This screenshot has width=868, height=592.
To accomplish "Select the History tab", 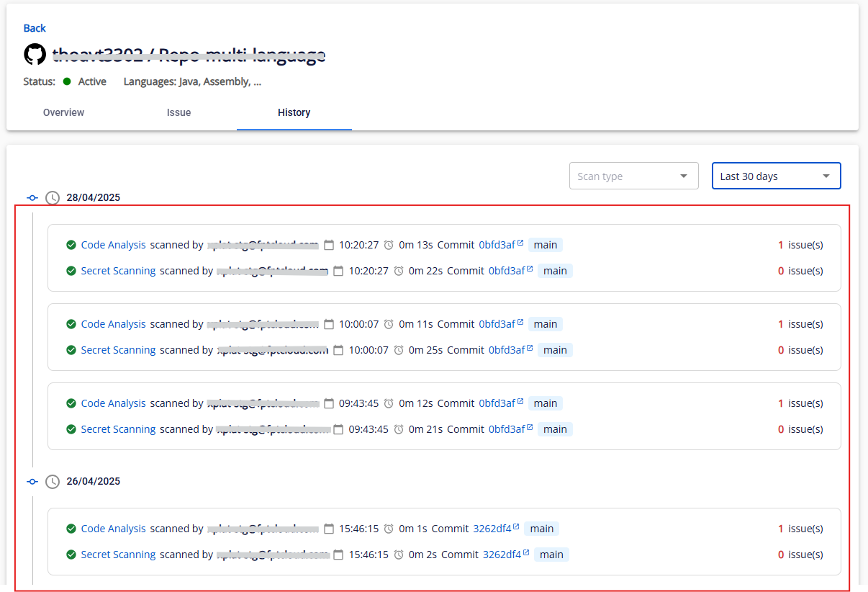I will tap(294, 112).
